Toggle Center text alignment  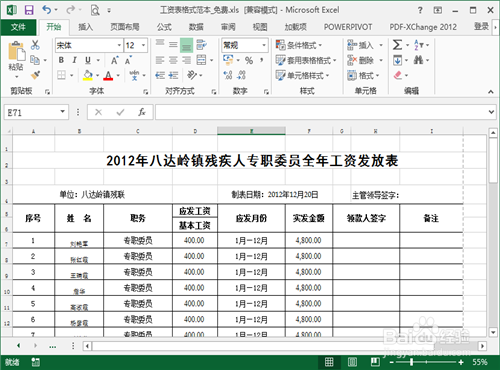point(173,60)
